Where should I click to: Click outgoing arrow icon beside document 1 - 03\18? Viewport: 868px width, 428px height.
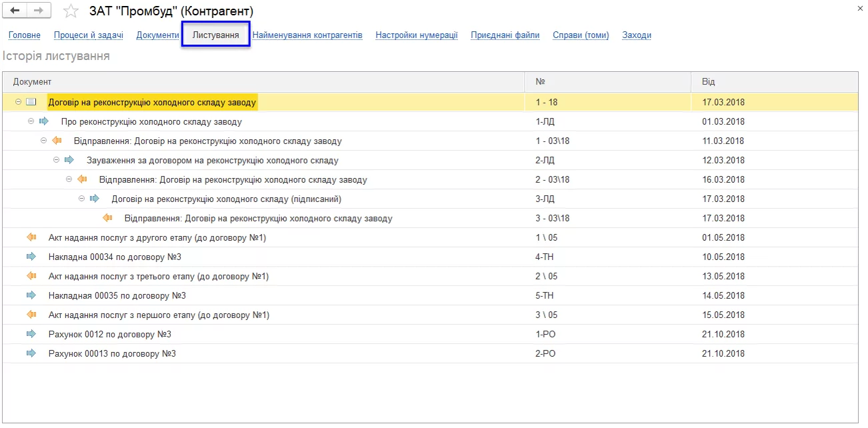point(57,141)
